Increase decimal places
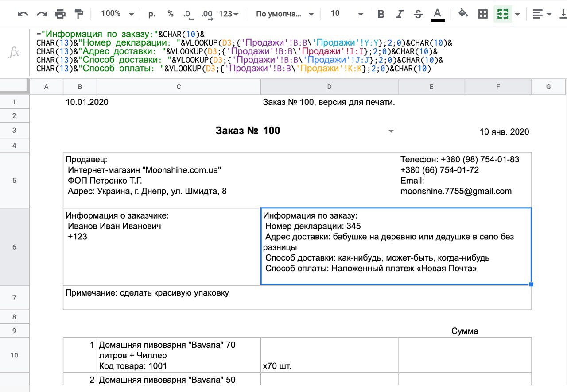 point(207,14)
